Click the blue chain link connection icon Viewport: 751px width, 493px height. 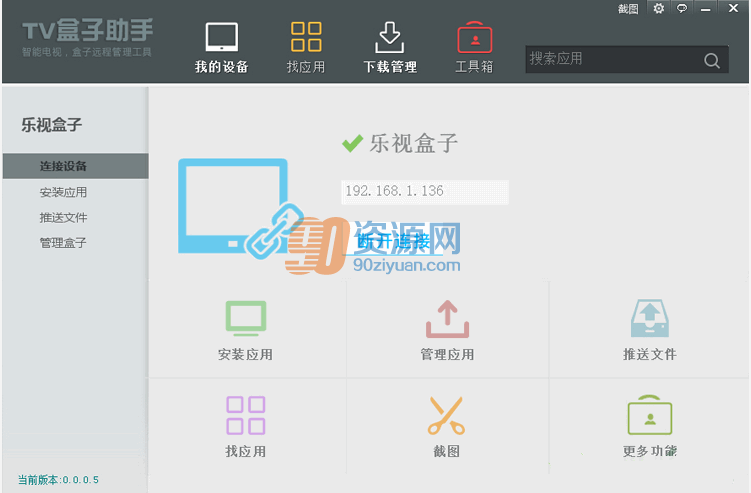point(274,231)
